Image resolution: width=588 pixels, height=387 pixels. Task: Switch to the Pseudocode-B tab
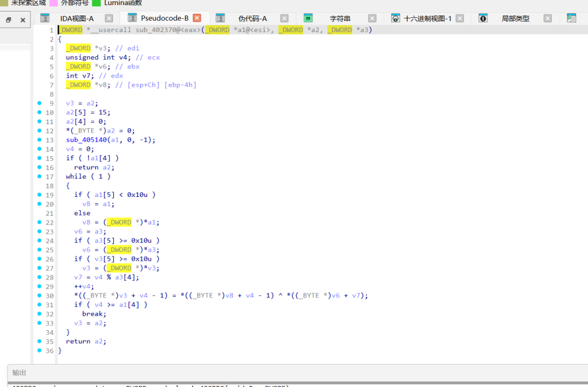coord(164,18)
